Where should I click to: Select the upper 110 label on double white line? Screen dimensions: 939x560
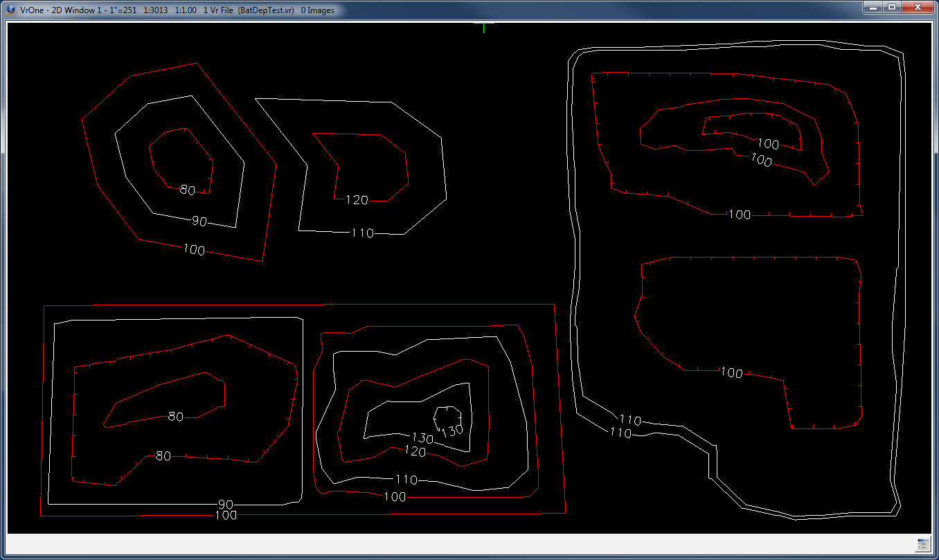[630, 419]
